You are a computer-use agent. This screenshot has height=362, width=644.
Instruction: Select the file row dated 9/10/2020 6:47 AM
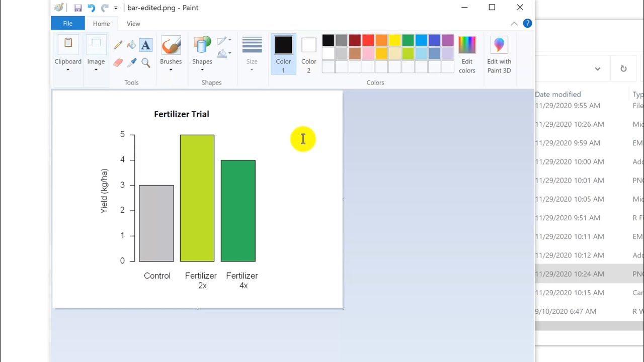(x=589, y=311)
